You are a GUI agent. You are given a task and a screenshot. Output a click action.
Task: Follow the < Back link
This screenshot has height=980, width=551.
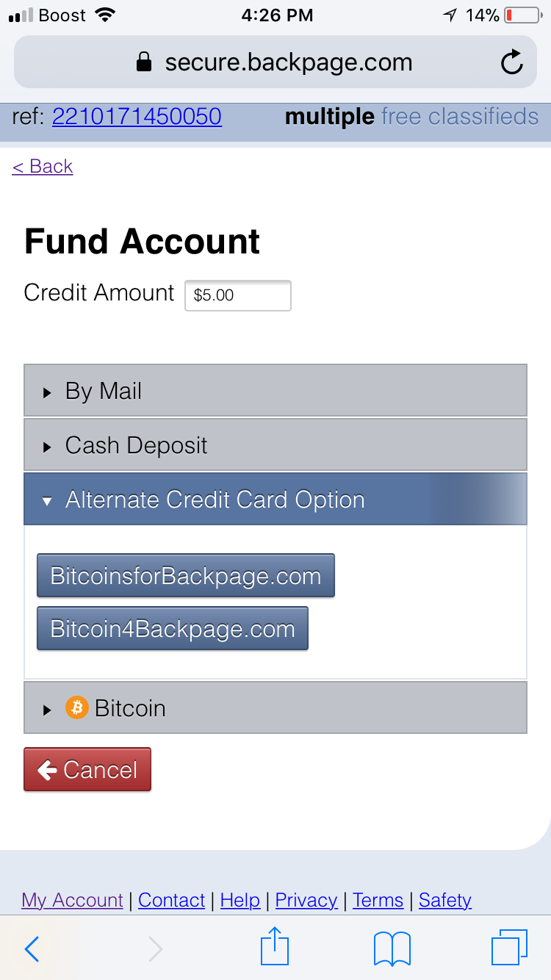tap(43, 167)
